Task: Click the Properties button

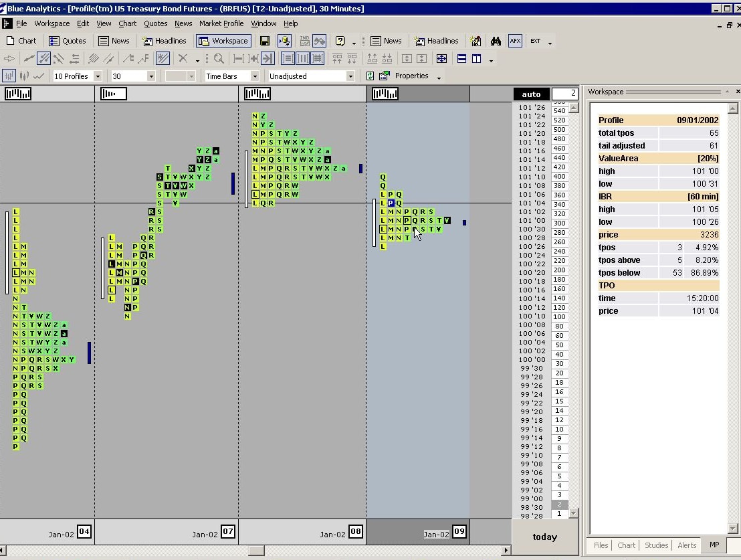Action: point(410,76)
